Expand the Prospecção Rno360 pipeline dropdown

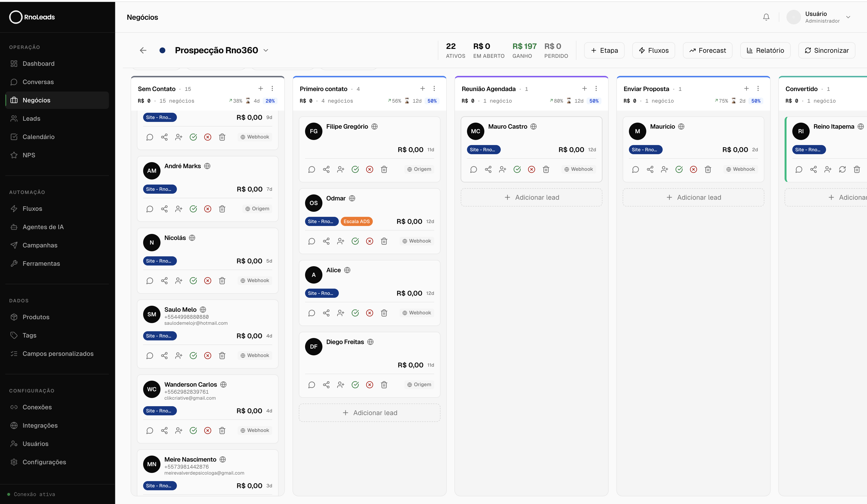pos(266,50)
